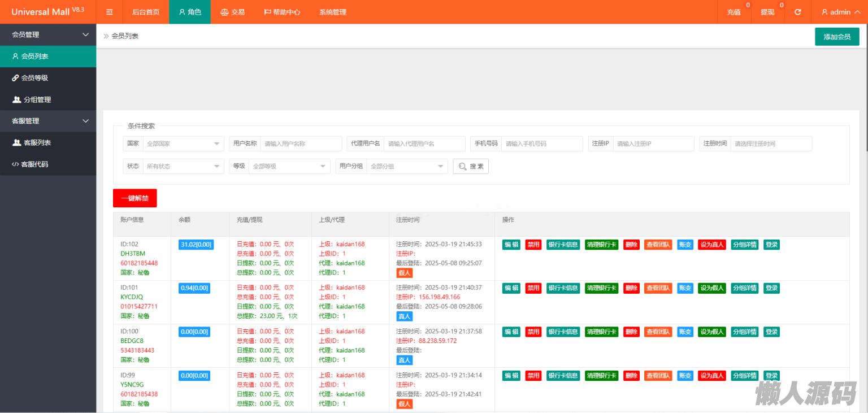Image resolution: width=868 pixels, height=413 pixels.
Task: Click the search magnifier 搜索 button
Action: 471,166
